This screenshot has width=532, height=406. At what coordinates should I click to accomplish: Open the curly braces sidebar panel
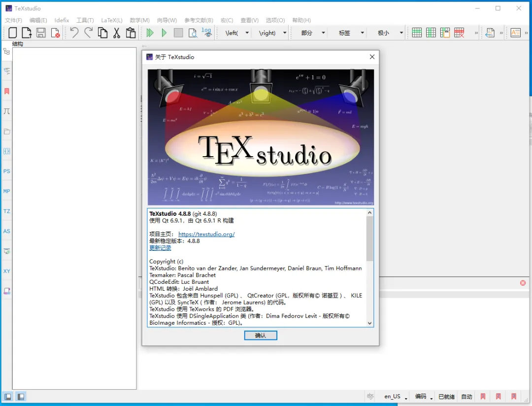[6, 151]
